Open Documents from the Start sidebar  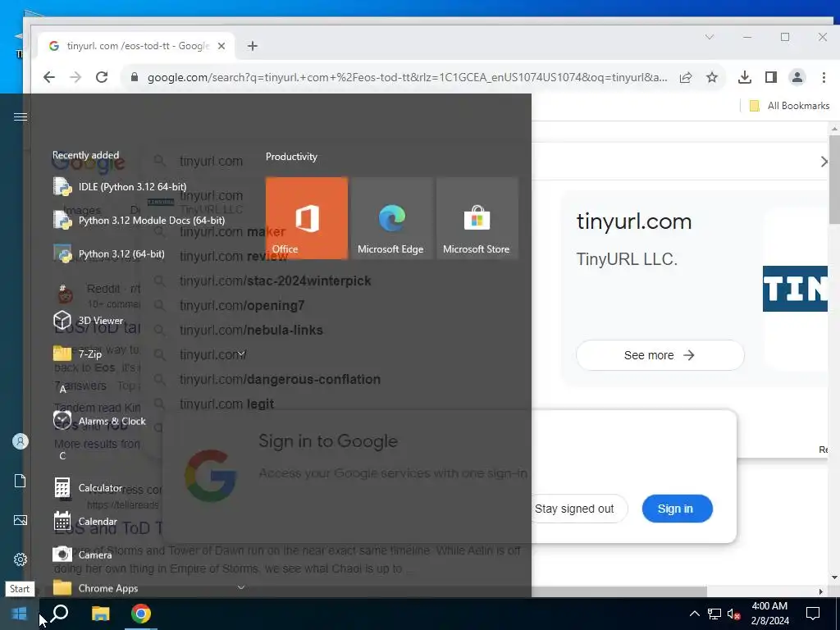21,481
